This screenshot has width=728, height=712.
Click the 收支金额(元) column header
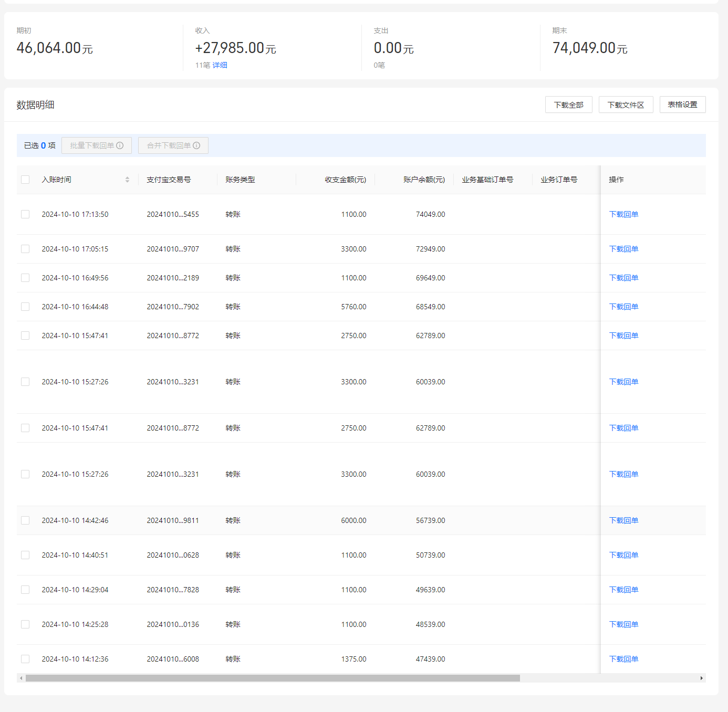[x=345, y=180]
